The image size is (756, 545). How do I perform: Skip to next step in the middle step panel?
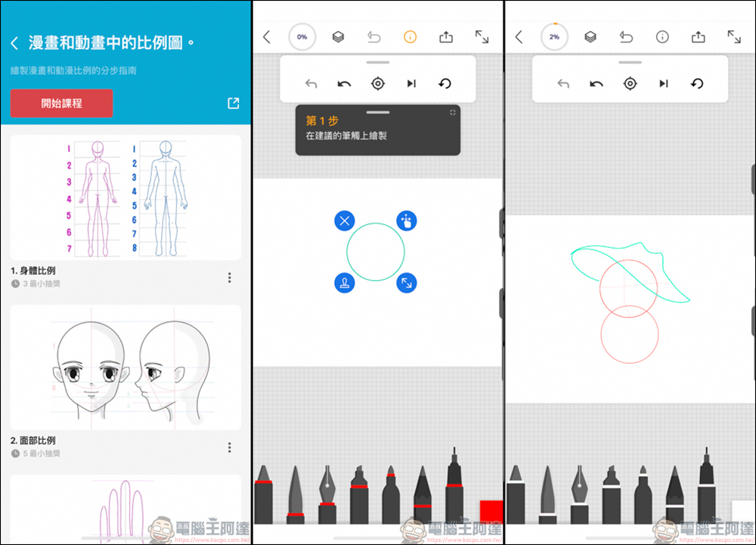(x=411, y=84)
